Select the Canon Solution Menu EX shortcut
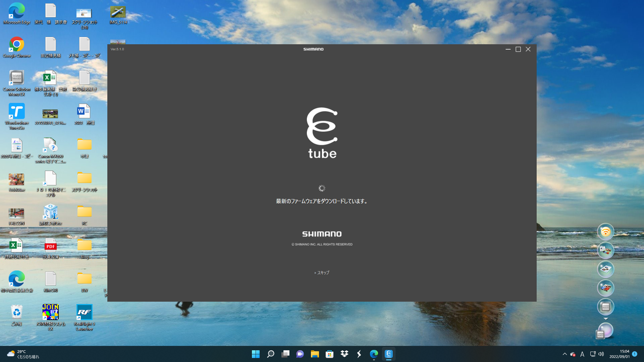Viewport: 644px width, 362px height. 17,83
